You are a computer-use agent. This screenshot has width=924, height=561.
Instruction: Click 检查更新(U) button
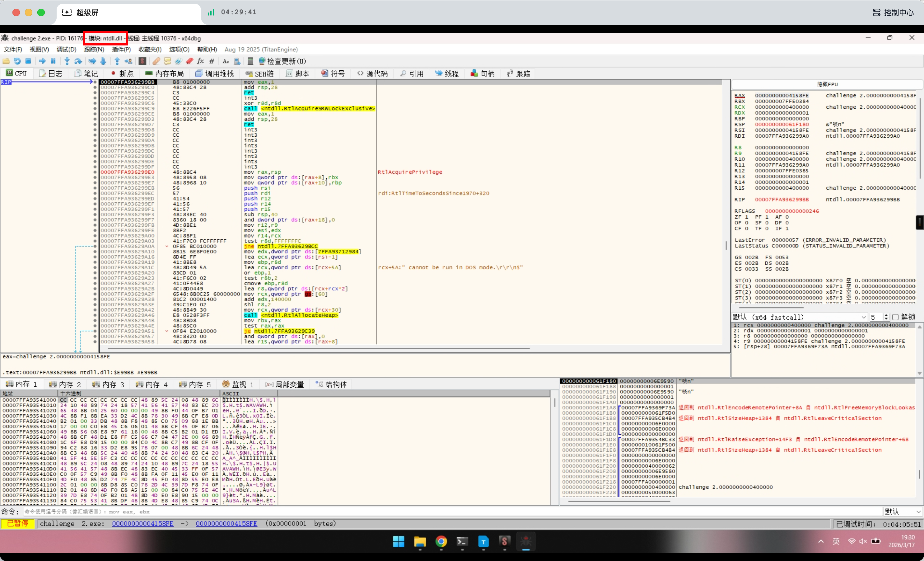[282, 61]
